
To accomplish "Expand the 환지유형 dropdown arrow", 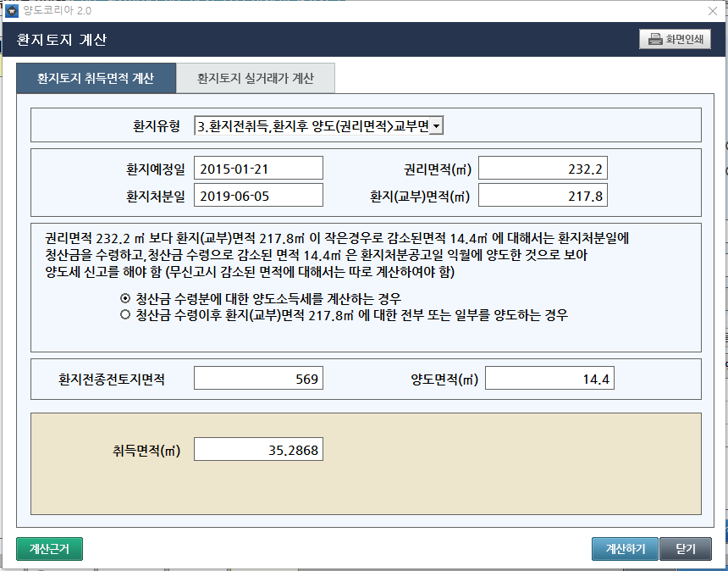I will [436, 126].
